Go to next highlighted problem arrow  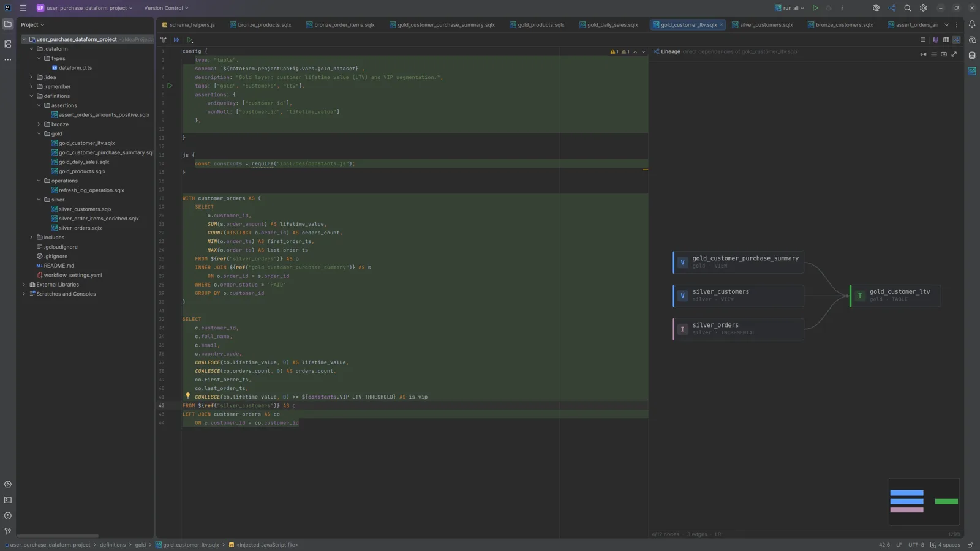(x=643, y=52)
